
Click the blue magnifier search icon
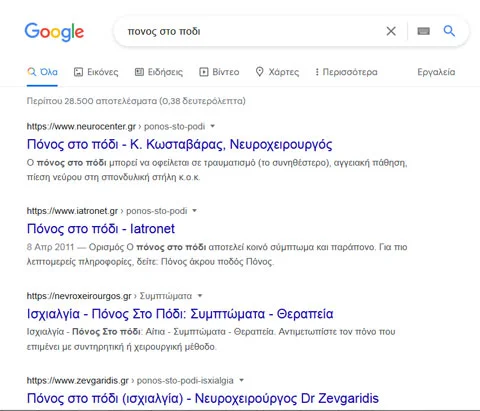point(449,31)
